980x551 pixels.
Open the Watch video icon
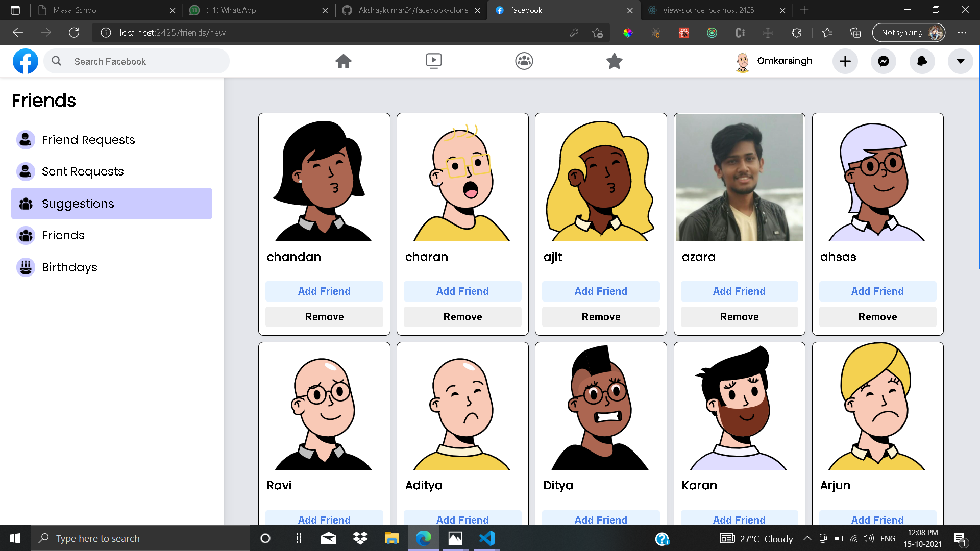pyautogui.click(x=433, y=61)
